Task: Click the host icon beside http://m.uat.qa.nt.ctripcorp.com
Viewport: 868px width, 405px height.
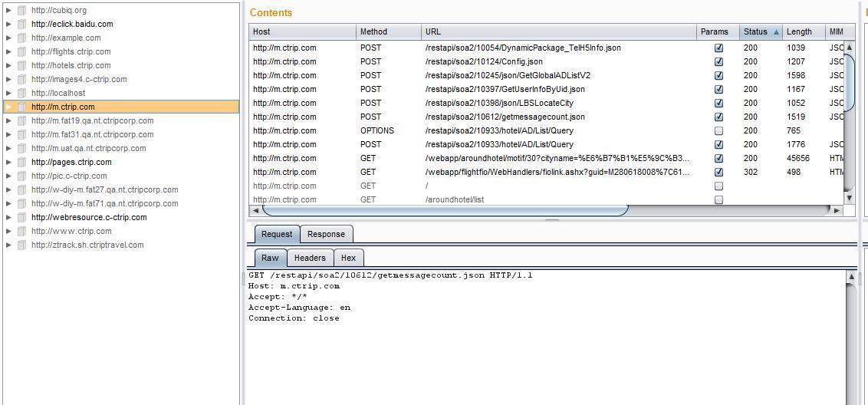Action: click(x=21, y=149)
